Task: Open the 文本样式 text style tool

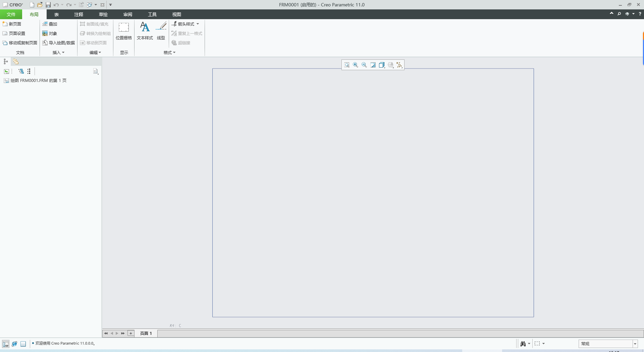Action: [x=145, y=31]
